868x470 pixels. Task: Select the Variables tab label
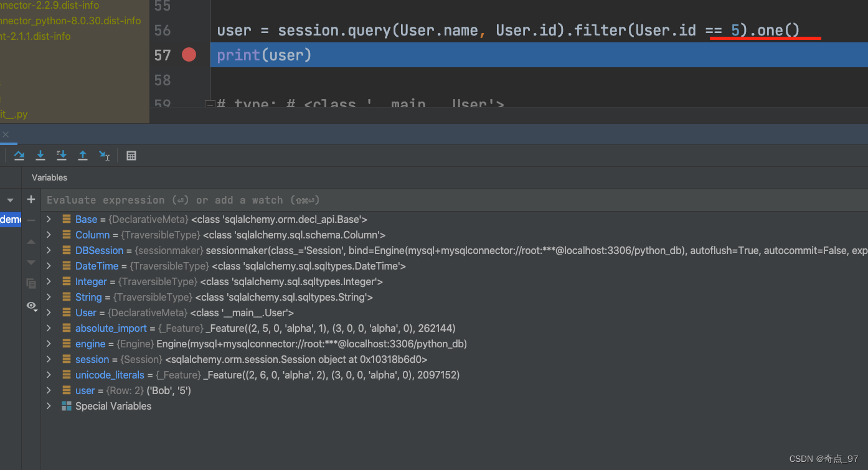tap(49, 177)
